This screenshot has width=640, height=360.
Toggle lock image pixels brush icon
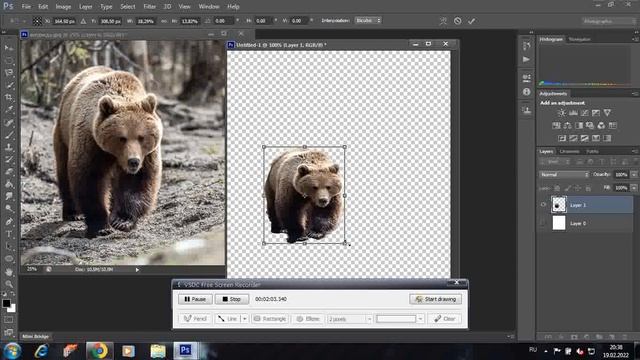(x=567, y=188)
